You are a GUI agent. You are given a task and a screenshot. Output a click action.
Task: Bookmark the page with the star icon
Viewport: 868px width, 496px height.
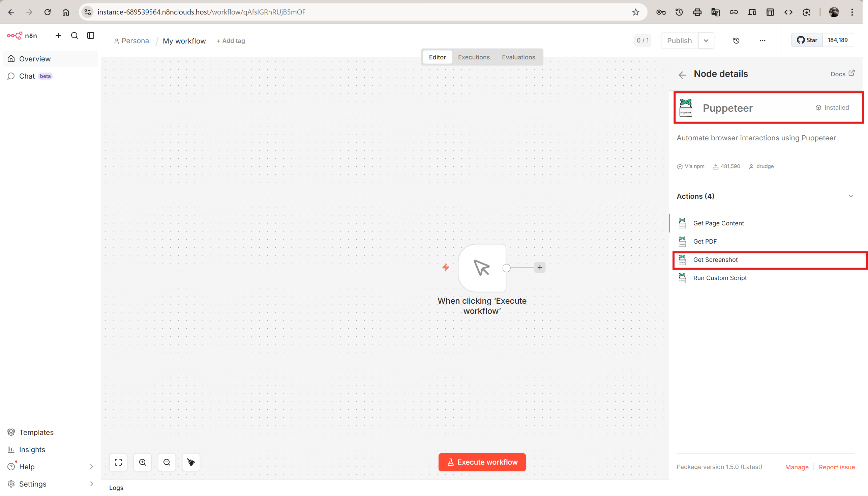click(x=635, y=12)
